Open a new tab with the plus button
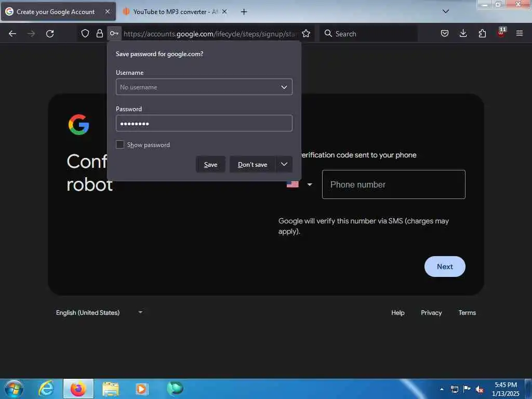Viewport: 532px width, 399px height. click(244, 12)
